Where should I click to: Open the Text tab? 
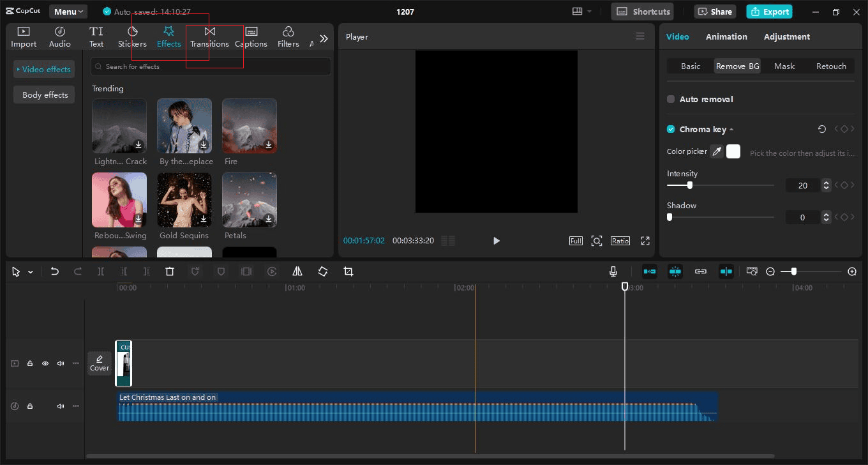coord(96,37)
